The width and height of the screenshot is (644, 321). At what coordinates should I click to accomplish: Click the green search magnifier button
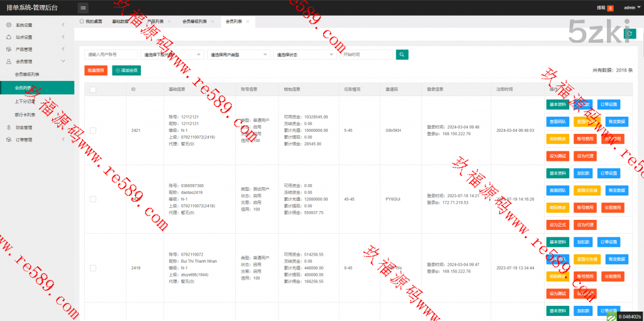402,55
